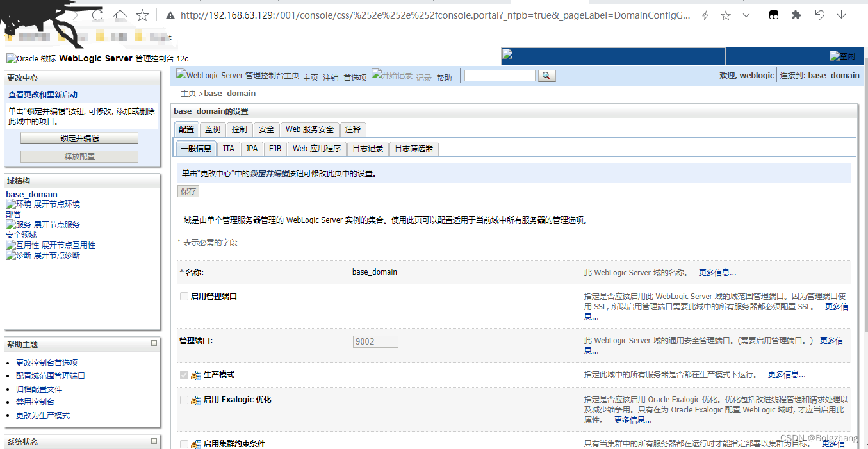This screenshot has height=449, width=868.
Task: Enable the 启用管理端口 checkbox
Action: point(184,296)
